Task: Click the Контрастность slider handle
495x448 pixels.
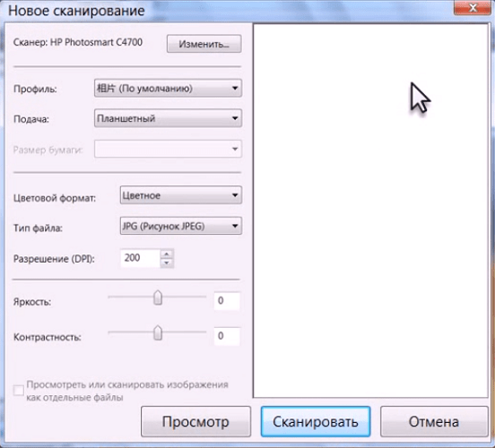Action: (x=158, y=333)
